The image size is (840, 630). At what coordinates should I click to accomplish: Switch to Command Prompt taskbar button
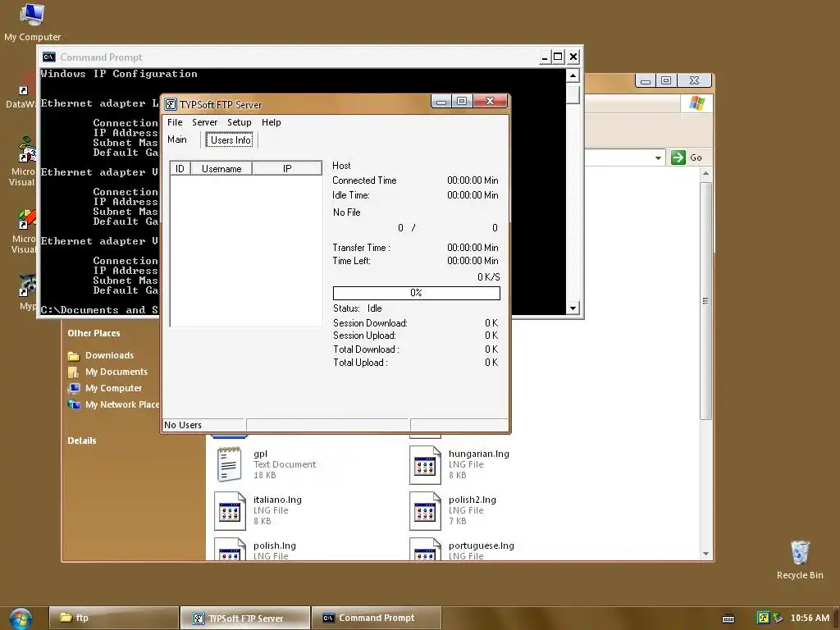(376, 618)
